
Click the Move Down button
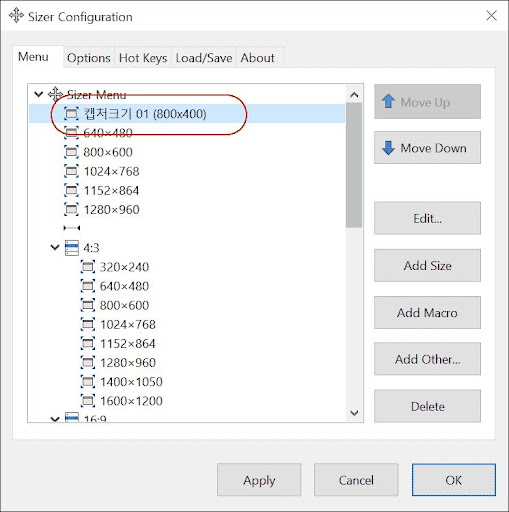tap(427, 148)
